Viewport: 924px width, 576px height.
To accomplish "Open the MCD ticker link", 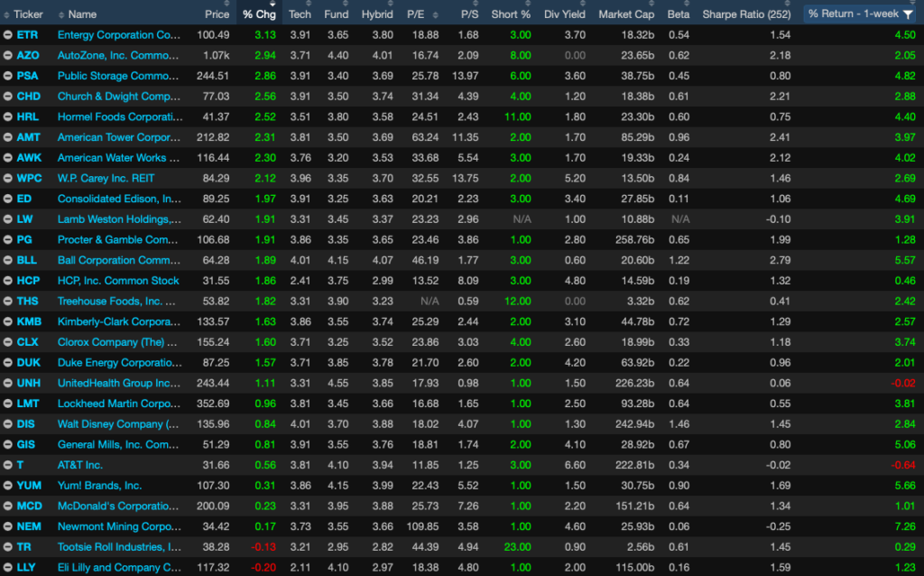I will coord(30,506).
